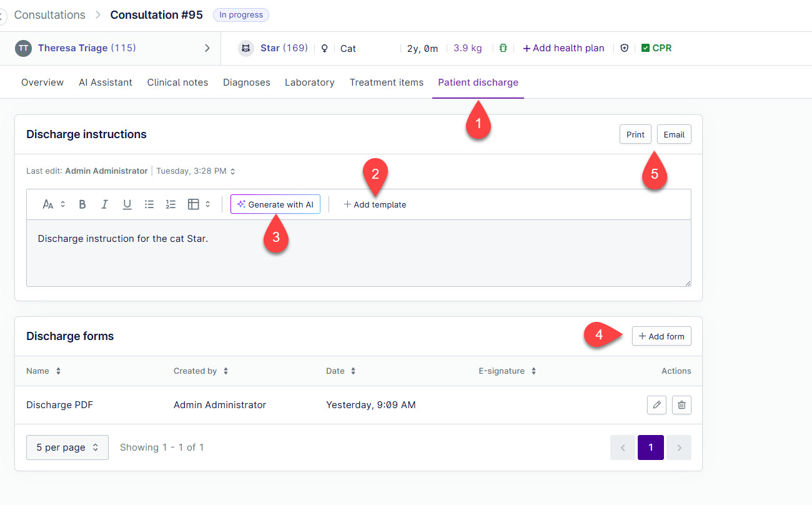
Task: Go to the previous page arrow
Action: pos(623,447)
